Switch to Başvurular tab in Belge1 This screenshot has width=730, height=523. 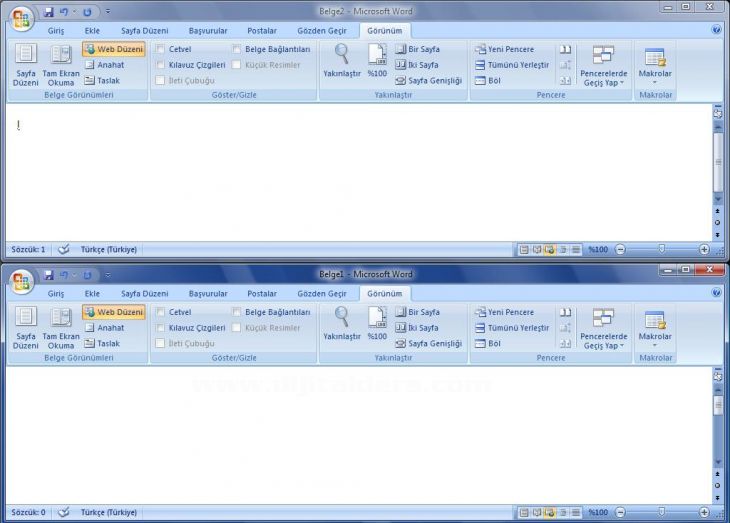click(x=208, y=293)
